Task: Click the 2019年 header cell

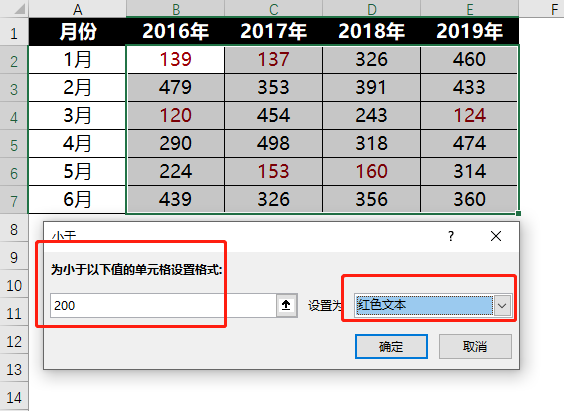Action: (470, 32)
